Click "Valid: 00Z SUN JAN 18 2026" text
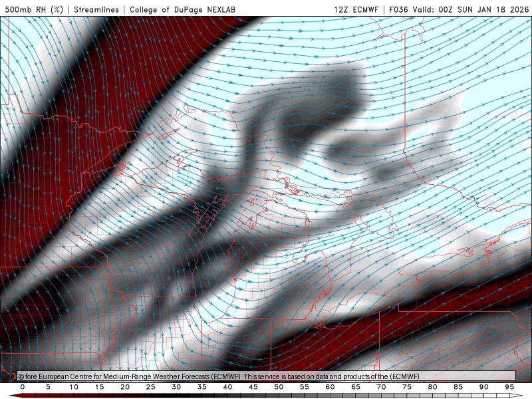This screenshot has height=399, width=532. 471,9
